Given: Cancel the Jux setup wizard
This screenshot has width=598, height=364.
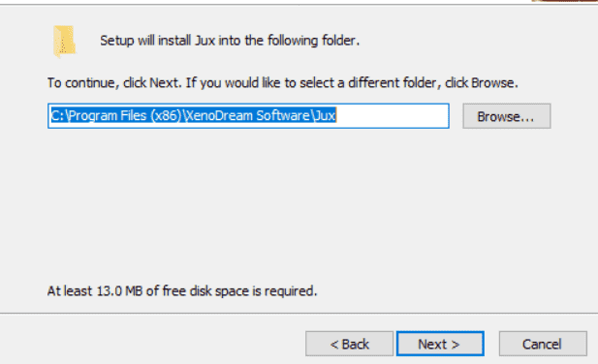Looking at the screenshot, I should coord(543,344).
